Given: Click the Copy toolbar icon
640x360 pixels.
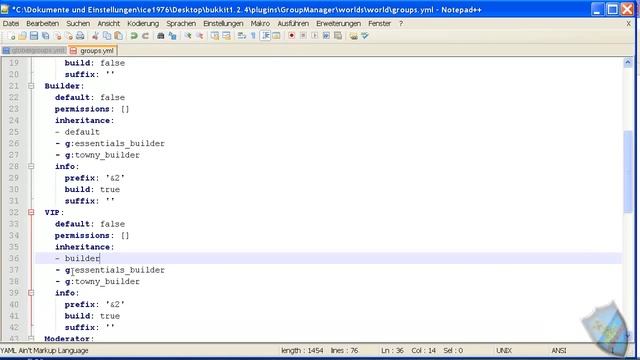Looking at the screenshot, I should coord(107,36).
